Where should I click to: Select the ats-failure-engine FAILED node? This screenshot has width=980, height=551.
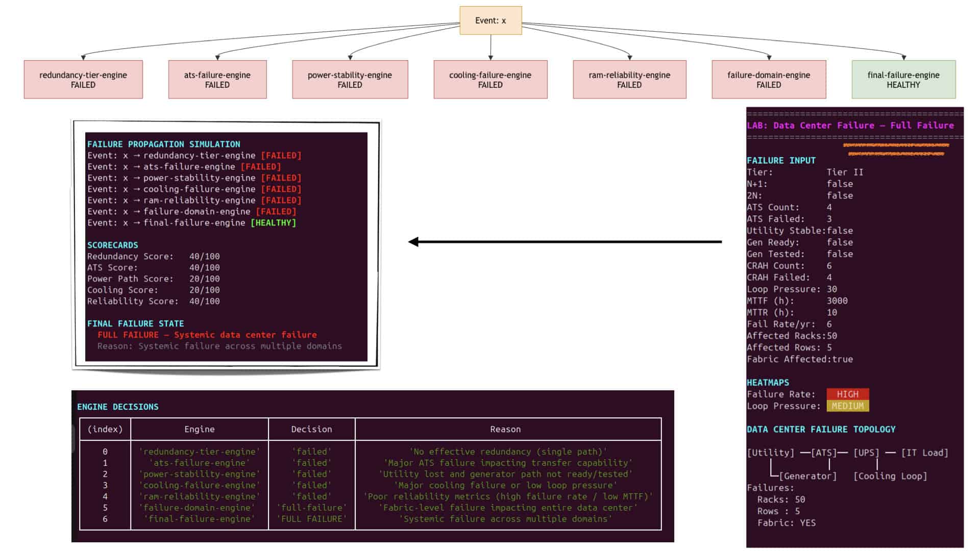click(x=217, y=80)
